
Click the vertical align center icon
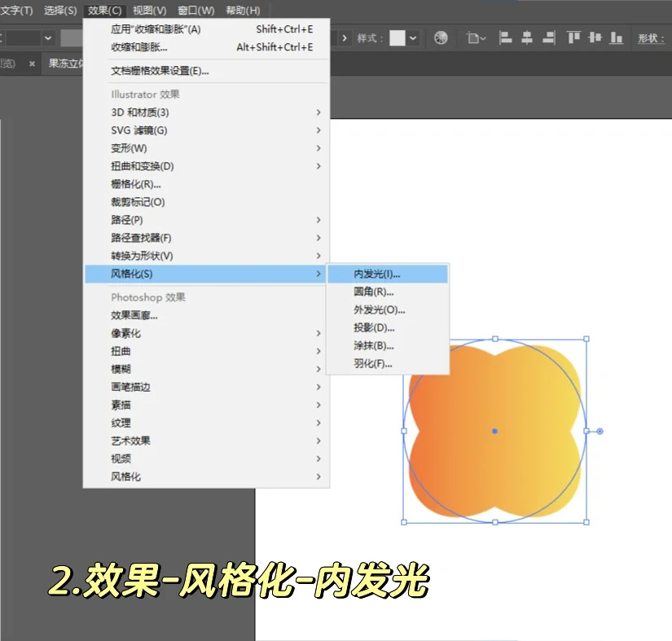coord(595,37)
